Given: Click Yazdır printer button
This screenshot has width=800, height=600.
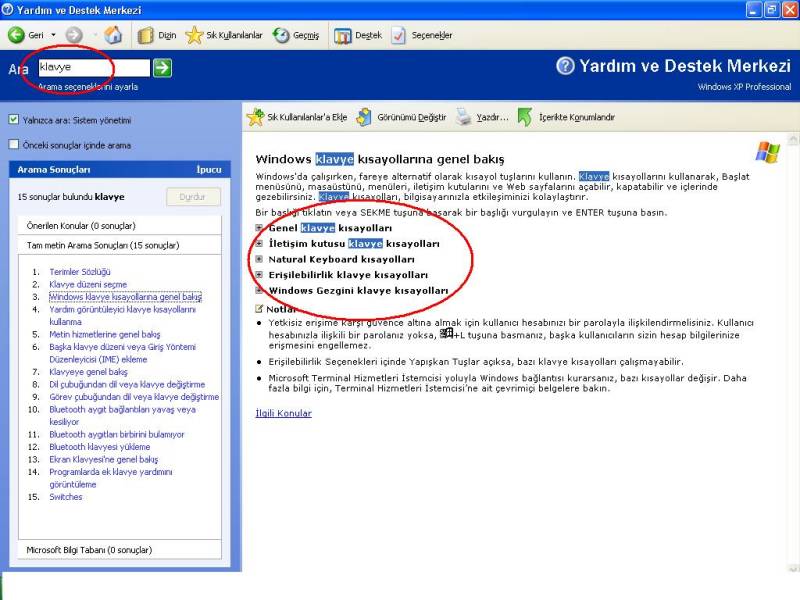Looking at the screenshot, I should [482, 117].
